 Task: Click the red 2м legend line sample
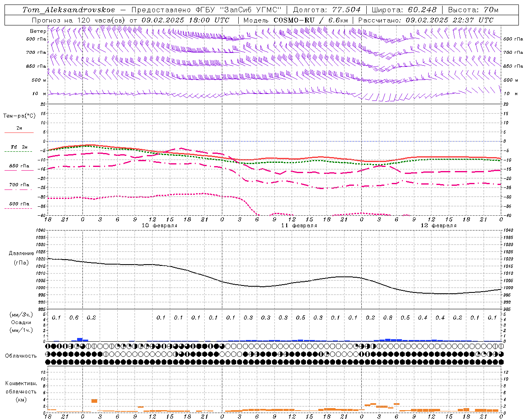coord(19,132)
